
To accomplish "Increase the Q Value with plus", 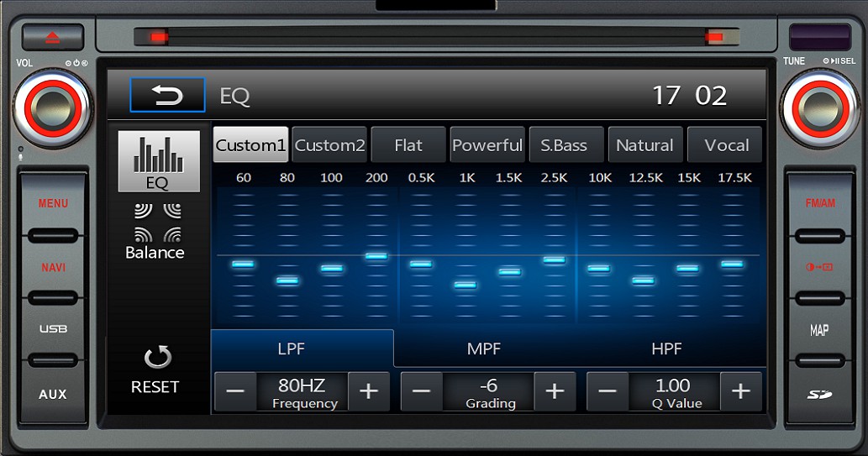I will pos(740,391).
